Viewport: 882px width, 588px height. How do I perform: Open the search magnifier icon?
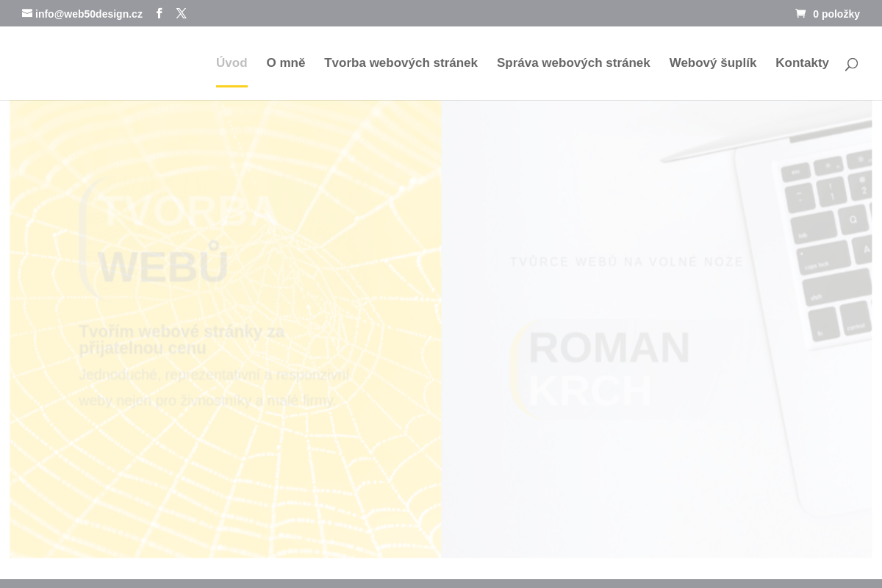pos(851,64)
